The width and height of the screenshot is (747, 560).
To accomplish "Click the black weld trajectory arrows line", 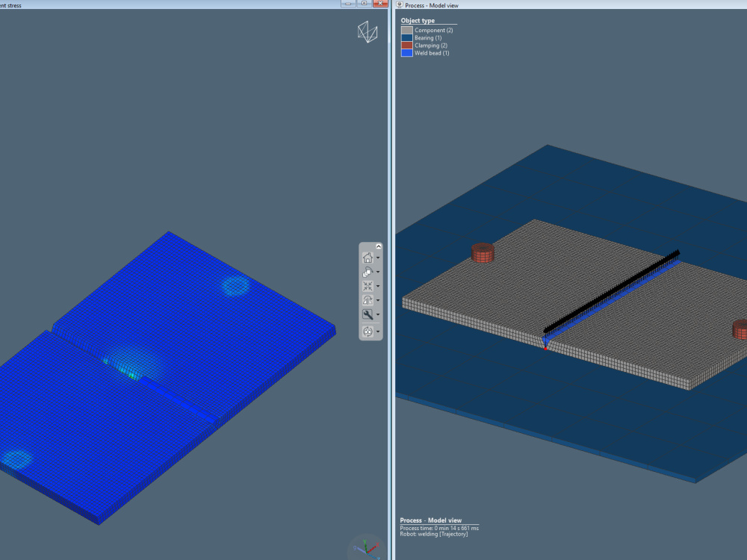I will [x=612, y=291].
